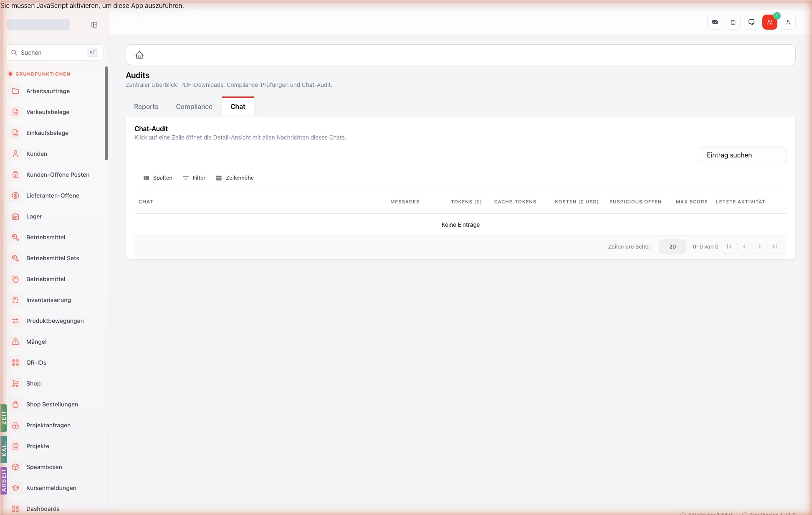Screen dimensions: 812x515
Task: Sort by the CHAT column header
Action: tap(146, 202)
